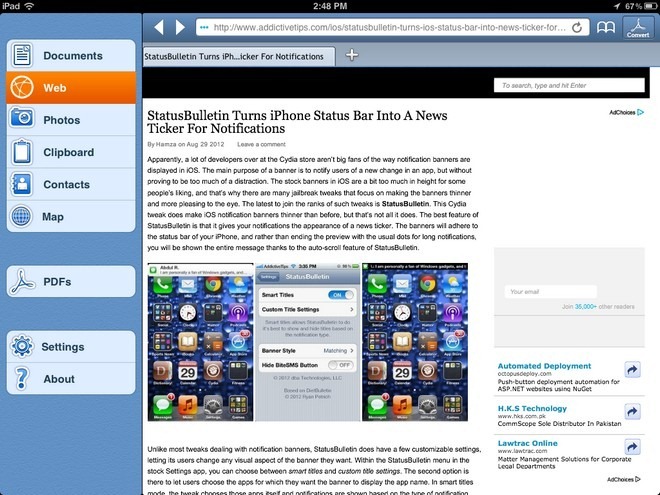Click the Map globe icon
Viewport: 660px width, 495px height.
[x=21, y=216]
